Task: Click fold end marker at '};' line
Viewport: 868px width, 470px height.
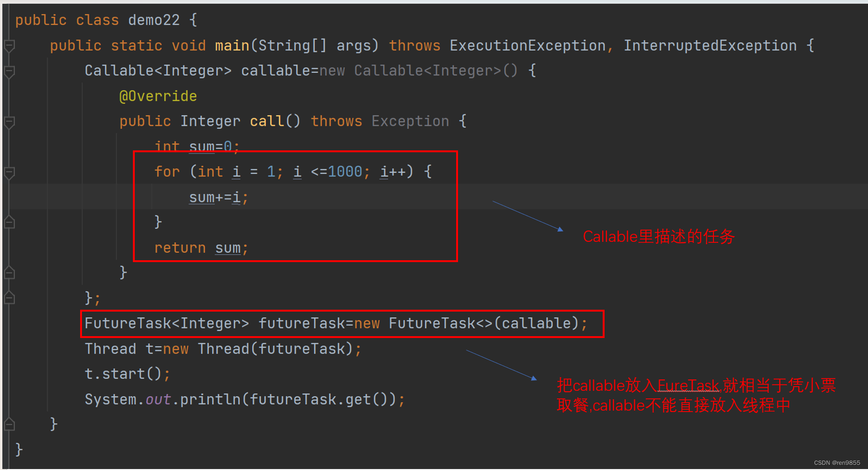Action: pos(9,298)
